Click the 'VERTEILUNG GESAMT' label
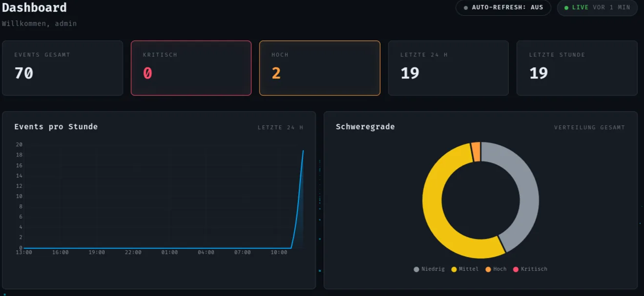 pyautogui.click(x=589, y=128)
